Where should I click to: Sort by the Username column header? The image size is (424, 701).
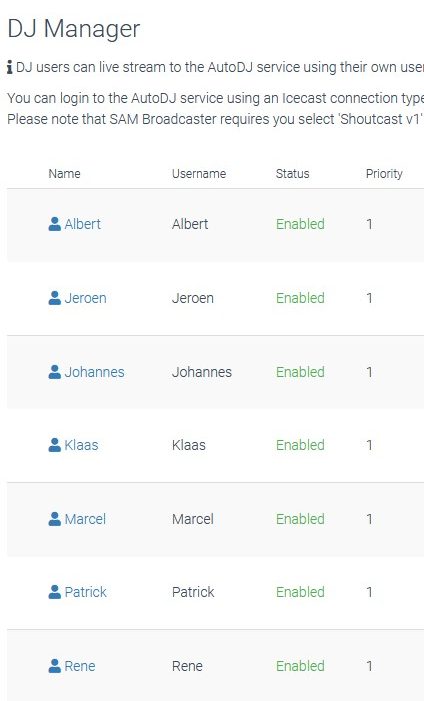199,173
